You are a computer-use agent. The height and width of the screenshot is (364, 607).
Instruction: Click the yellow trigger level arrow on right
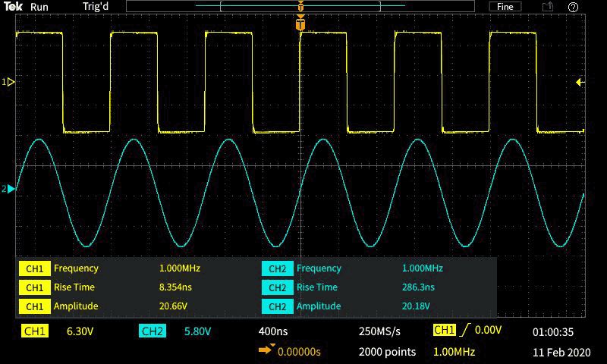(580, 82)
